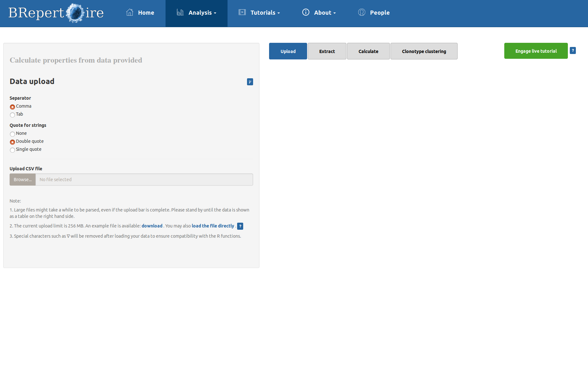Click the example file download link

click(152, 226)
